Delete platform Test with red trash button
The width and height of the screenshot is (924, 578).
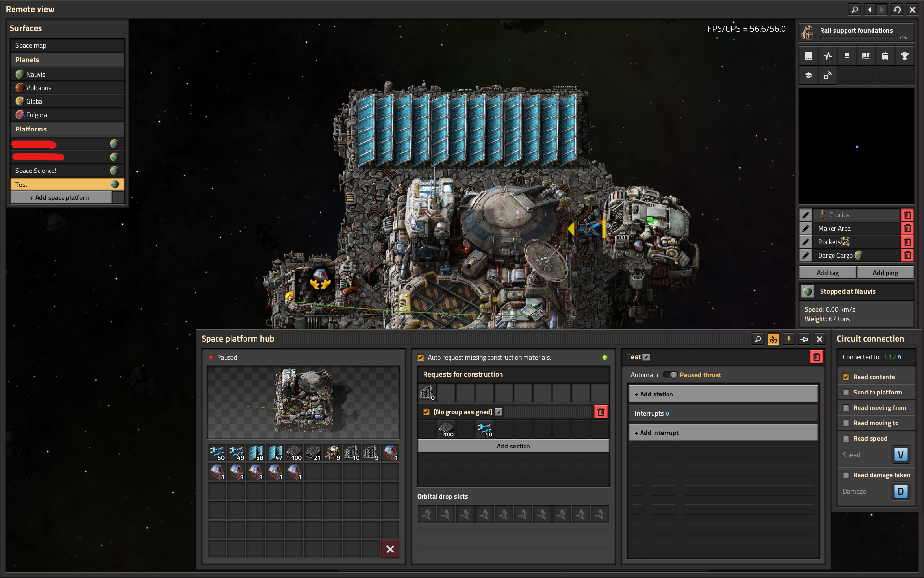point(817,357)
